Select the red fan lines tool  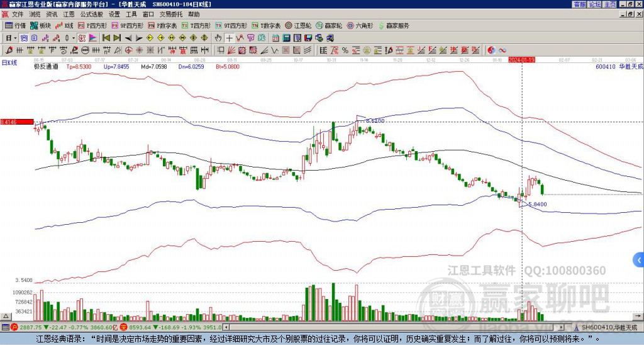pos(231,50)
